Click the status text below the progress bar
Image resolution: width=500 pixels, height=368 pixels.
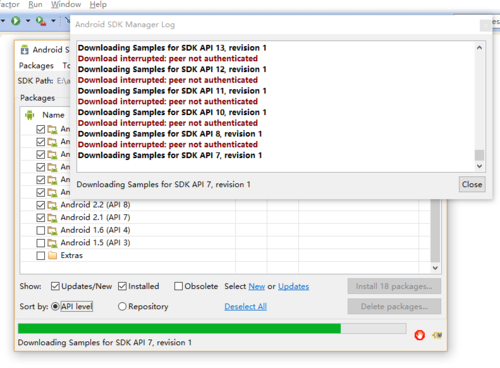tap(105, 343)
